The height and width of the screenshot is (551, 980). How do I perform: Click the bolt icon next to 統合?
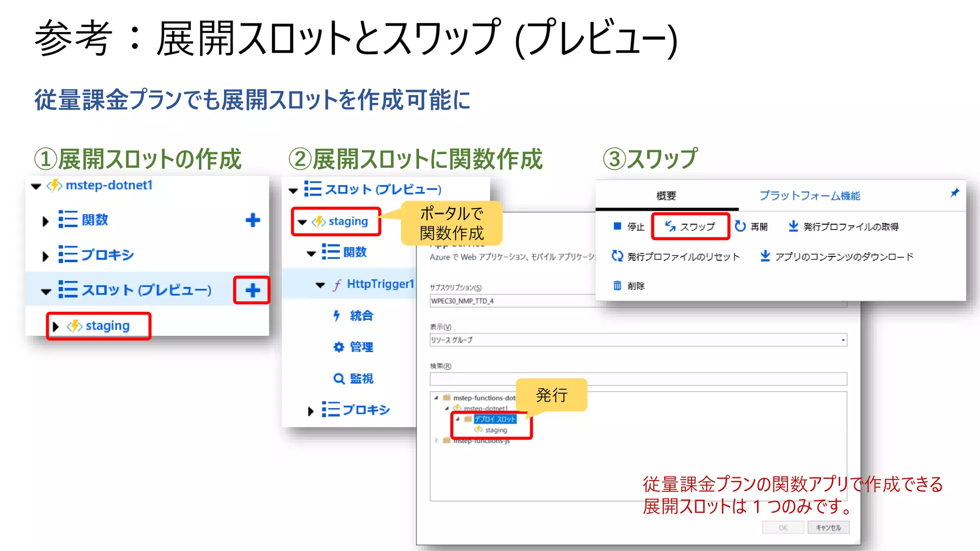337,316
